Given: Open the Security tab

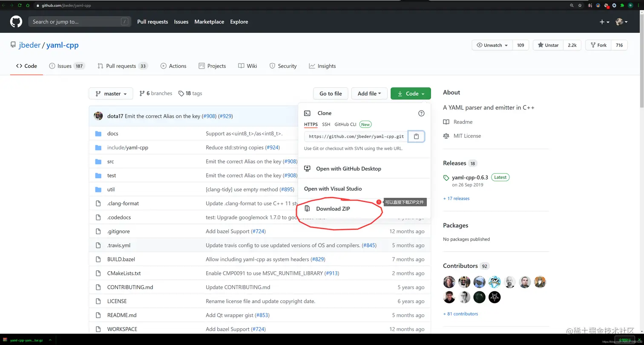Looking at the screenshot, I should click(283, 66).
